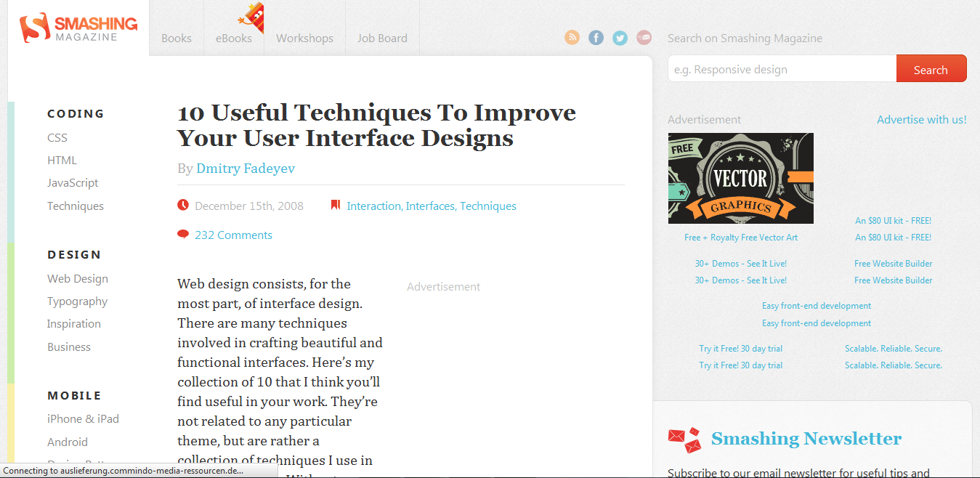Click the Vector Graphics advertisement banner
980x478 pixels.
740,178
